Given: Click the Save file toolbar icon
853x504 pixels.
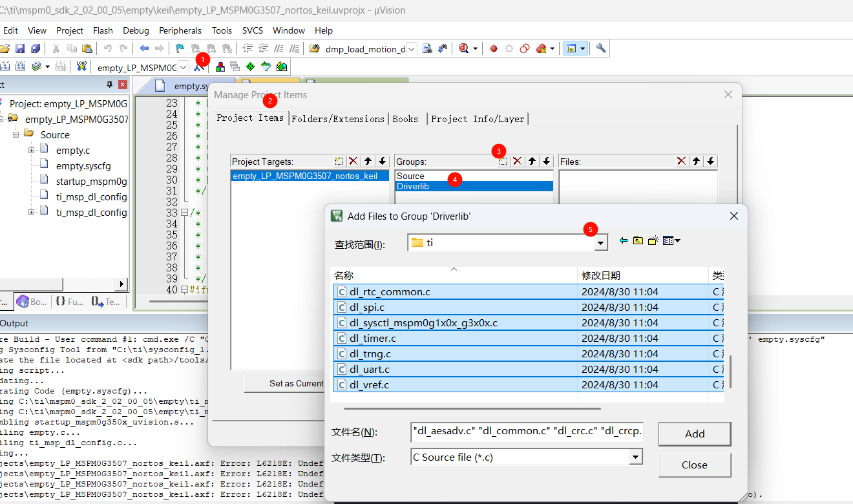Looking at the screenshot, I should [20, 48].
